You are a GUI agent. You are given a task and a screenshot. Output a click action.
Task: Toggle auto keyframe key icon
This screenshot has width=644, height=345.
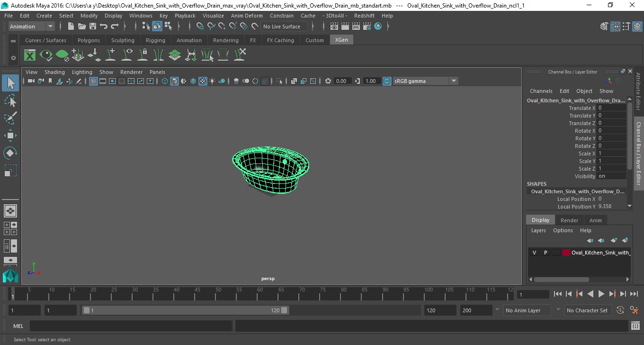tap(620, 310)
